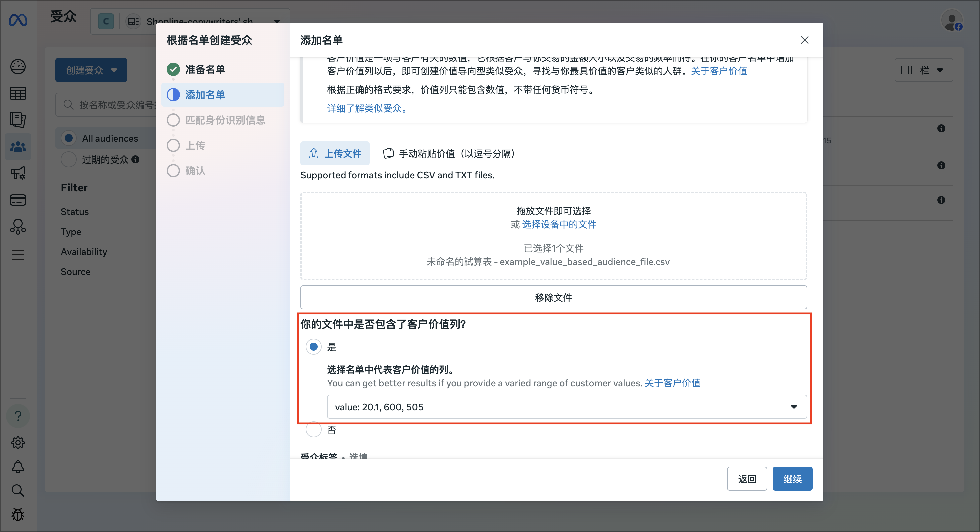Open all tools hamburger menu in sidebar
Image resolution: width=980 pixels, height=532 pixels.
tap(18, 254)
